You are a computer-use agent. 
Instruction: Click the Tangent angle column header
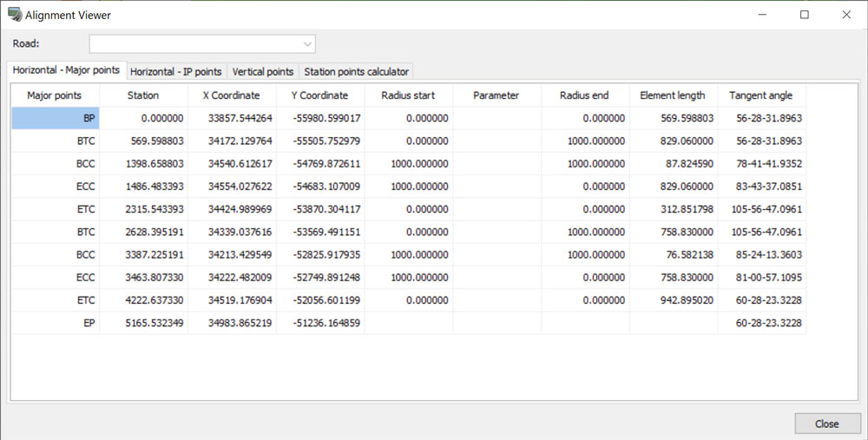point(761,95)
